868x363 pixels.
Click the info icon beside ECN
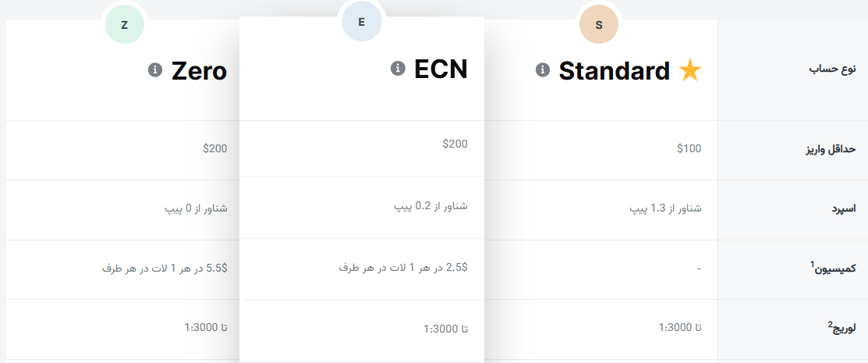398,69
